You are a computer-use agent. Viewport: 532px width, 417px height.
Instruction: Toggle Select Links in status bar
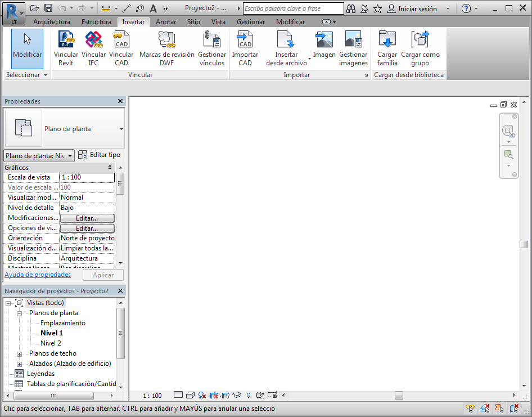pos(470,408)
